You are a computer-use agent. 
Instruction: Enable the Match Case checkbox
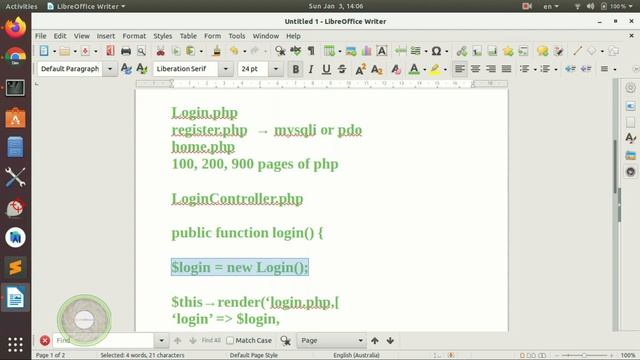230,340
